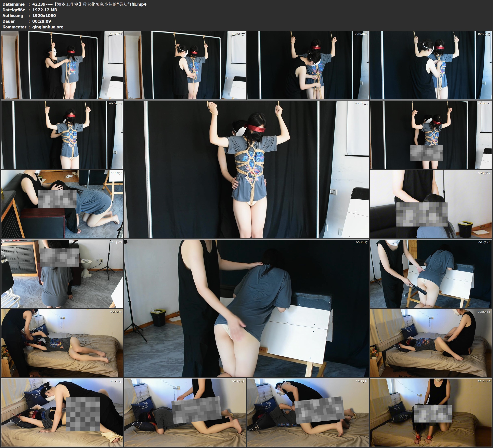
Task: Click the Kommentar text qinglanhua.org
Action: point(48,27)
